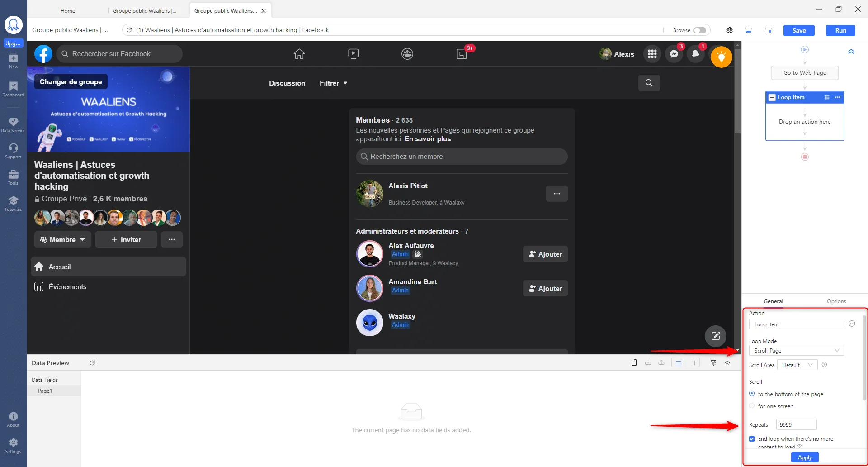Uncheck End loop when no more content
The image size is (868, 467).
coord(752,439)
